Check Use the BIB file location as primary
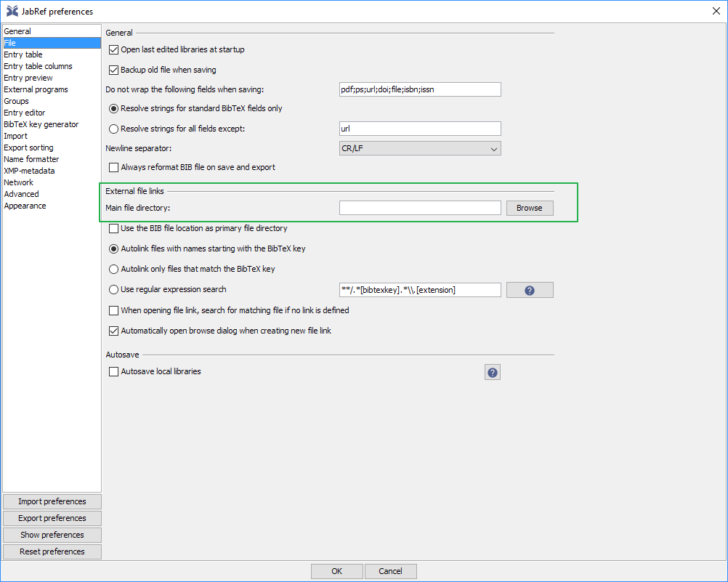Viewport: 728px width, 582px height. [x=113, y=229]
